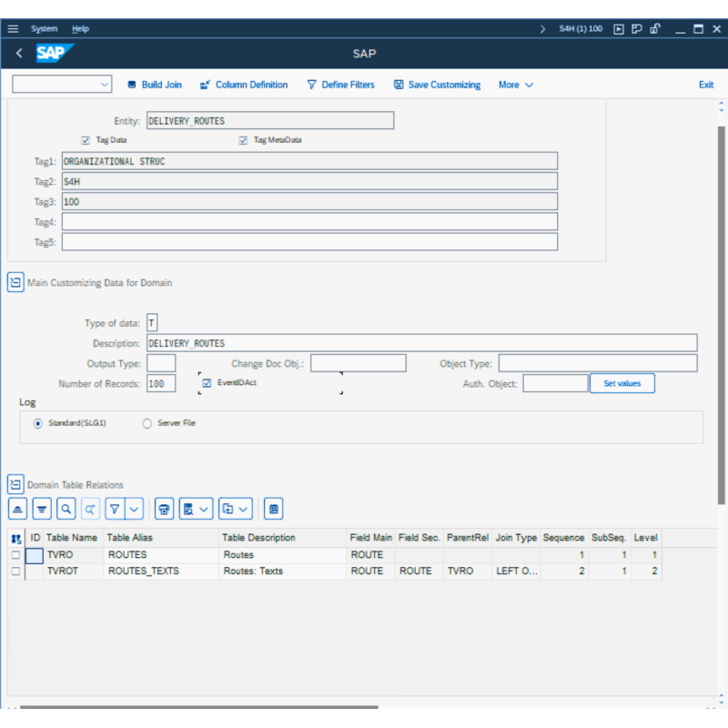Collapse the Main Customizing Data section icon
The height and width of the screenshot is (728, 728).
click(15, 283)
